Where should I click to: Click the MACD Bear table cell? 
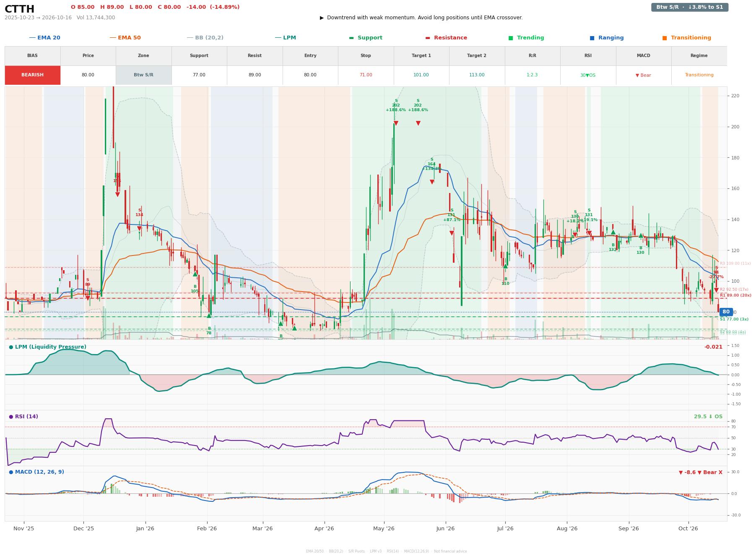(643, 75)
